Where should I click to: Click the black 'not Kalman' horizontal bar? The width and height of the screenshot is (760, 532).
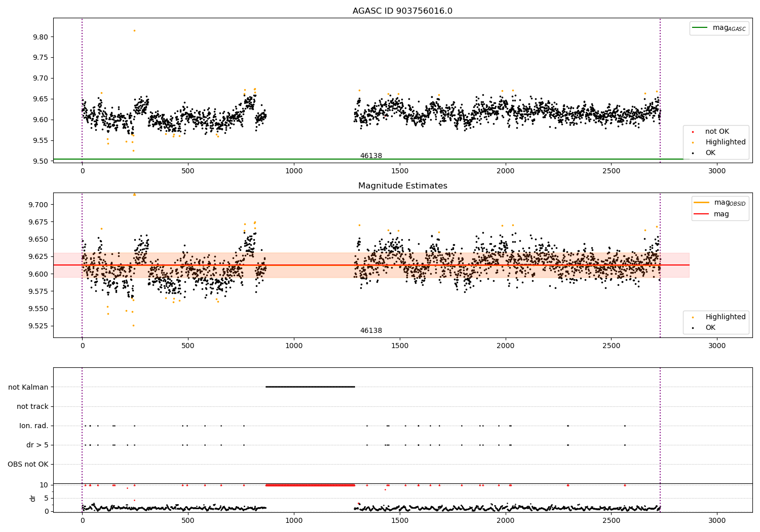point(310,387)
